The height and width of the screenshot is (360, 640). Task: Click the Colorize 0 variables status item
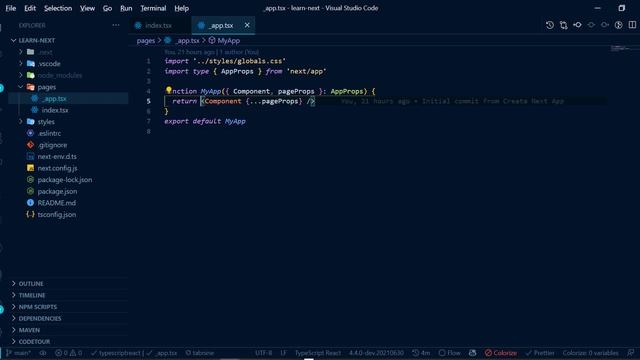tap(590, 353)
